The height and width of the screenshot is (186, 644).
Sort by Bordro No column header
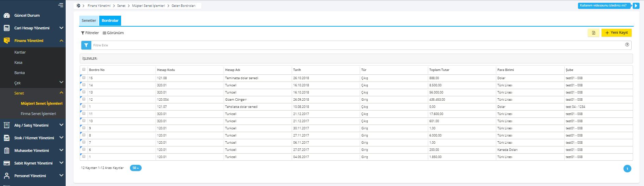[x=97, y=70]
